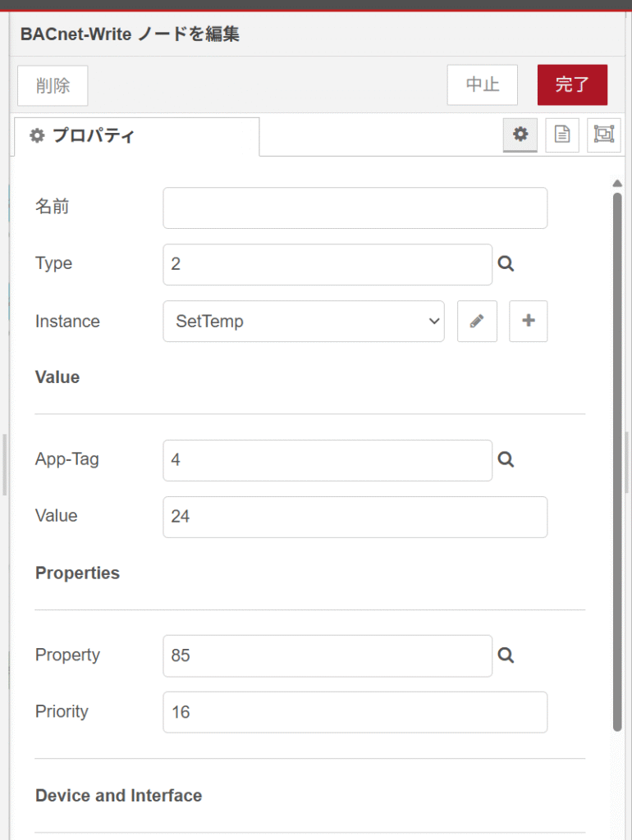Show node properties via the gear icon
Screen dimensions: 632x840
pyautogui.click(x=520, y=135)
